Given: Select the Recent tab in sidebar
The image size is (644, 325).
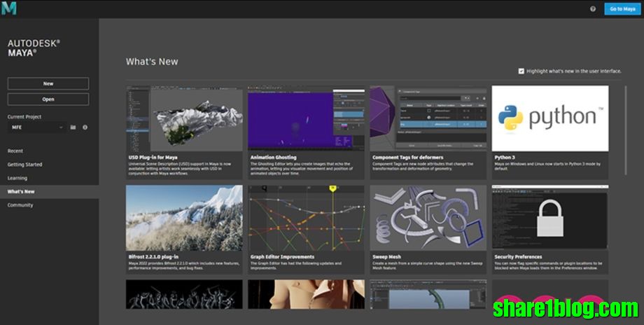Looking at the screenshot, I should [x=15, y=151].
